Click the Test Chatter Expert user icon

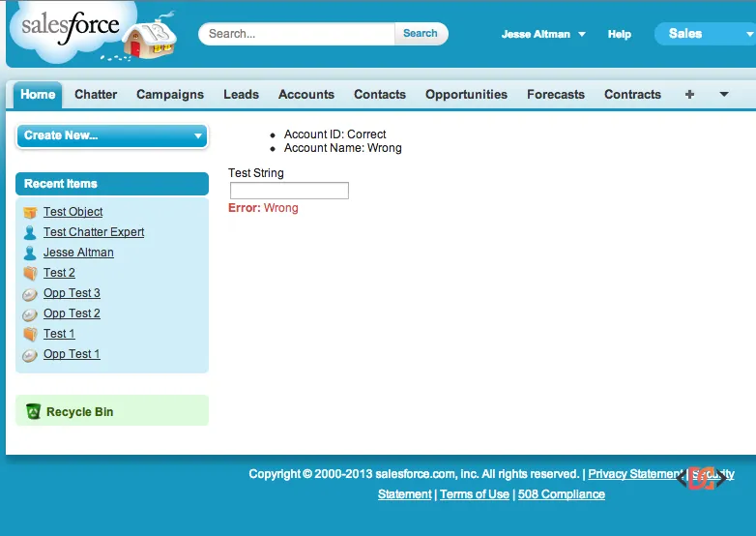pyautogui.click(x=30, y=232)
